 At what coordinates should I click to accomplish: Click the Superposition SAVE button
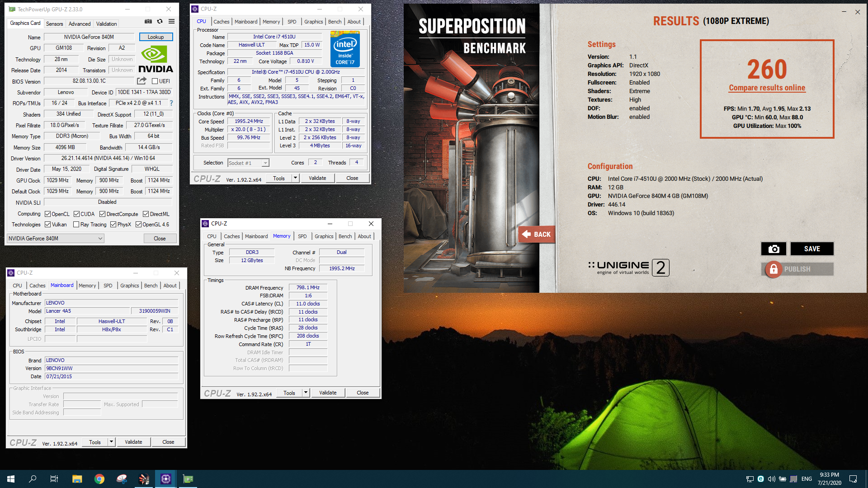click(812, 249)
